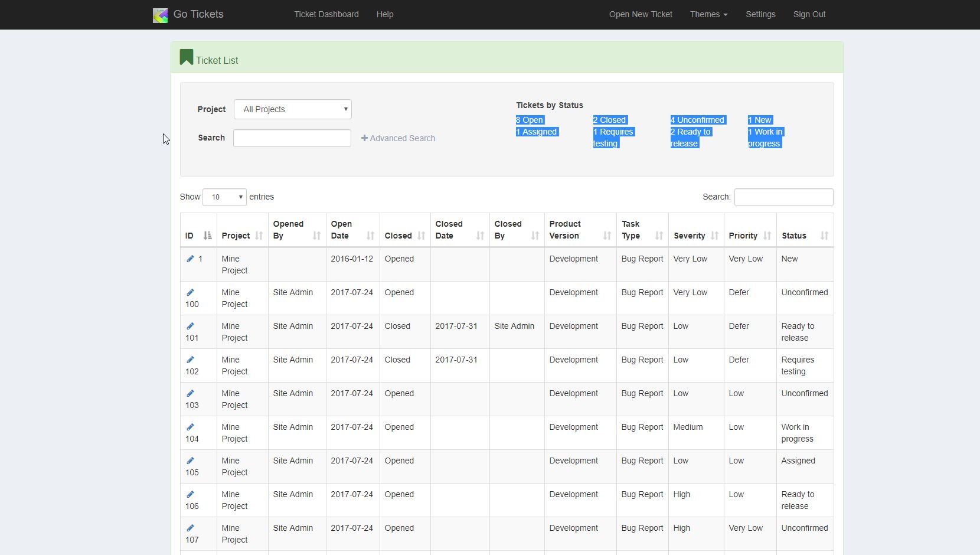Open the Themes dropdown menu

[x=708, y=14]
